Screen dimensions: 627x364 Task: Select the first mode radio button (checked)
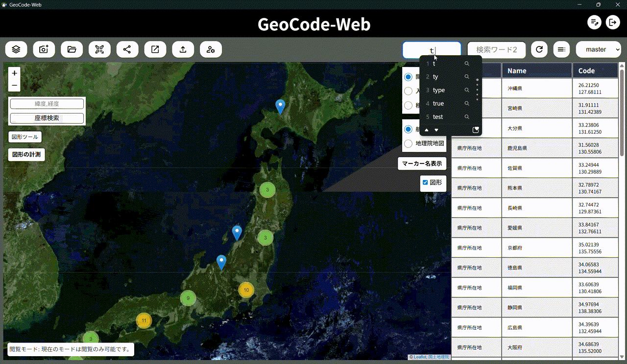pyautogui.click(x=408, y=77)
